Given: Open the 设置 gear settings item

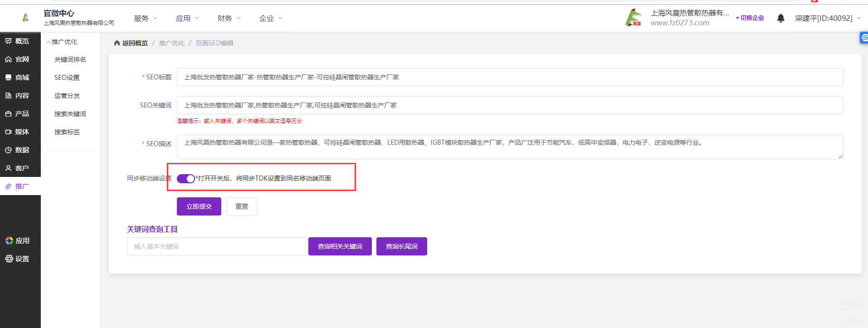Looking at the screenshot, I should click(17, 259).
